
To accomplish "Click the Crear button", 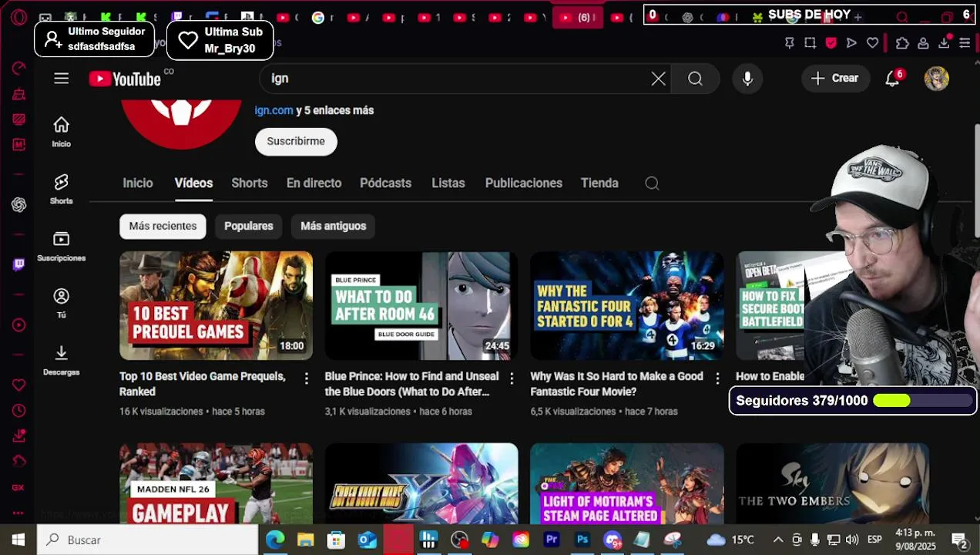I will (x=835, y=78).
